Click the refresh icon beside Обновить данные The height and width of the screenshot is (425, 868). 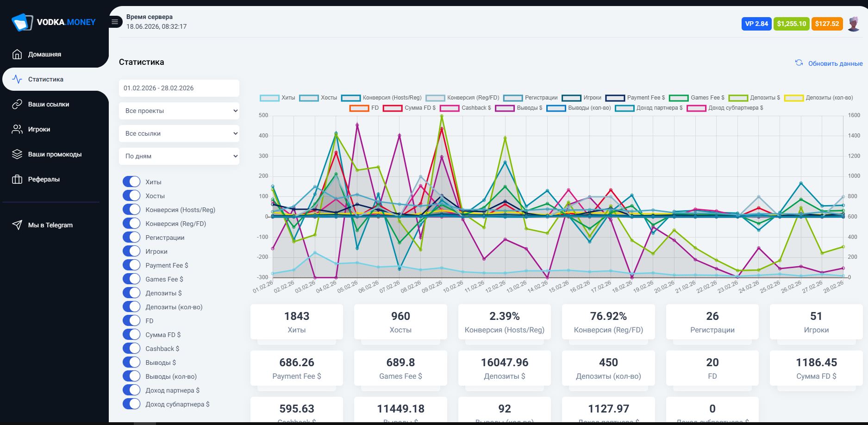click(799, 63)
